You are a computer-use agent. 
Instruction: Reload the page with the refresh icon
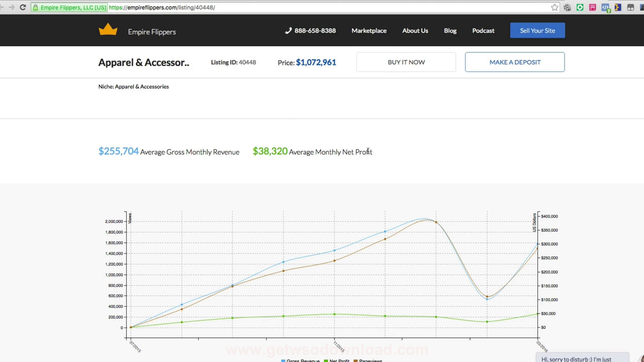tap(23, 8)
